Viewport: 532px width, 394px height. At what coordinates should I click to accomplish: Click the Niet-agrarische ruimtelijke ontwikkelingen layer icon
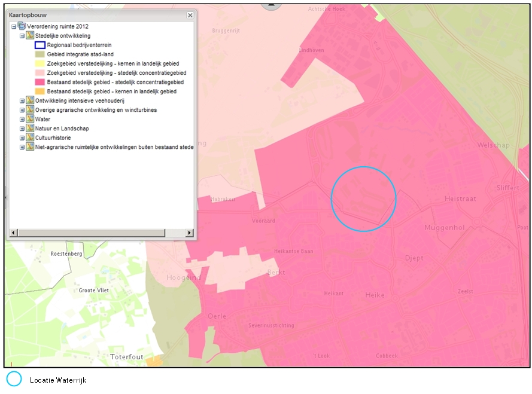point(31,147)
